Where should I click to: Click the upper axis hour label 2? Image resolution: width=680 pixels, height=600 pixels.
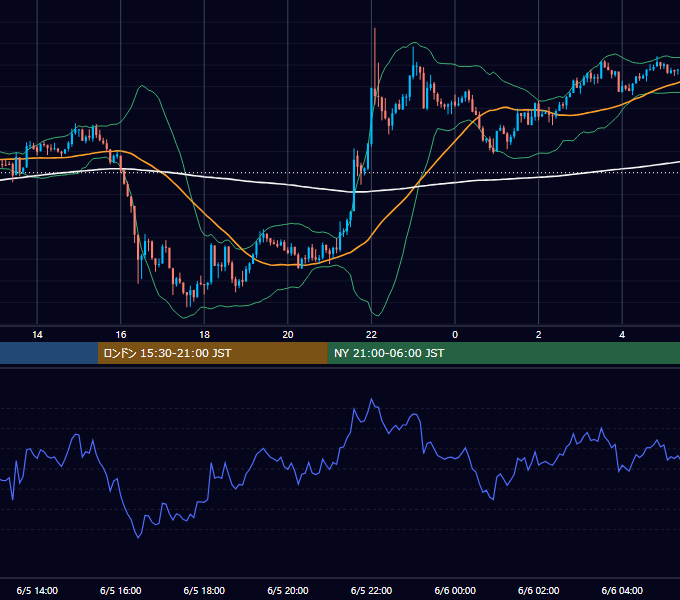pyautogui.click(x=539, y=335)
